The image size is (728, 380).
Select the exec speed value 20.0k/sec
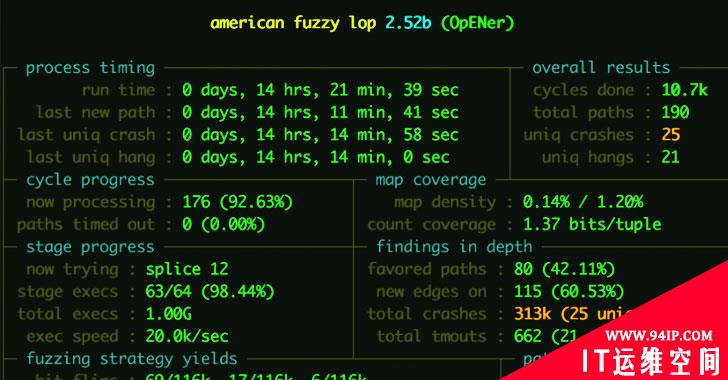[187, 336]
